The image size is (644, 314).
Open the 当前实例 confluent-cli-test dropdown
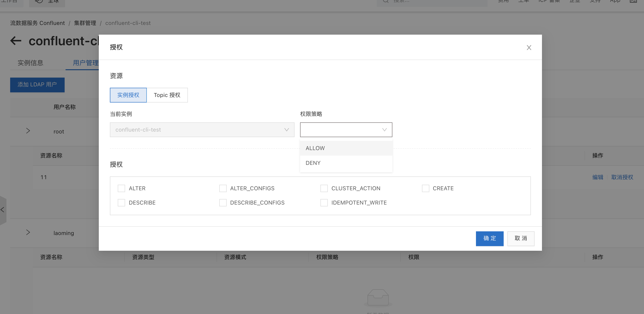[x=202, y=130]
